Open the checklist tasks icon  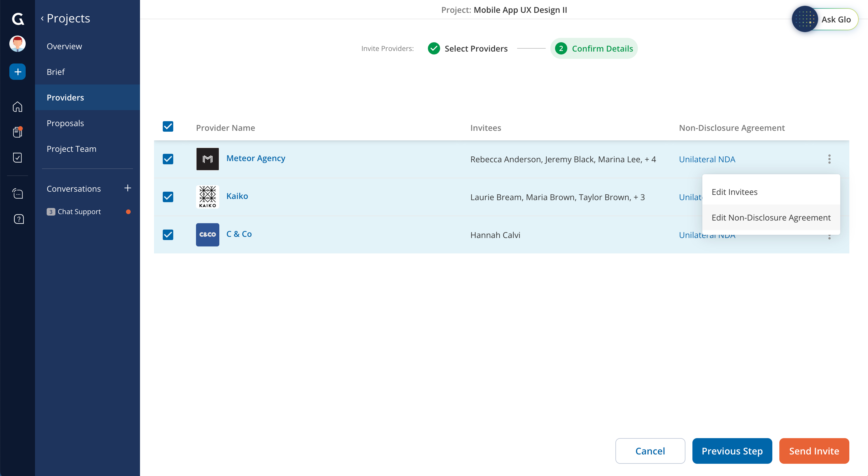point(17,158)
